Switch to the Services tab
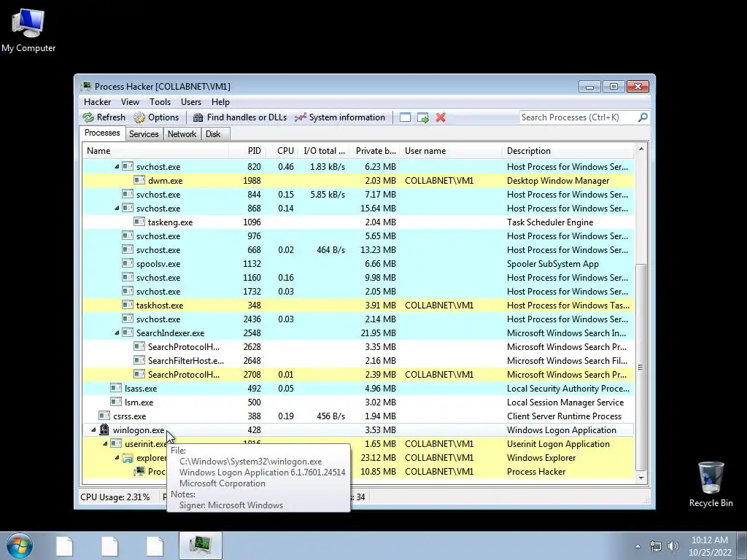Image resolution: width=747 pixels, height=560 pixels. [144, 134]
